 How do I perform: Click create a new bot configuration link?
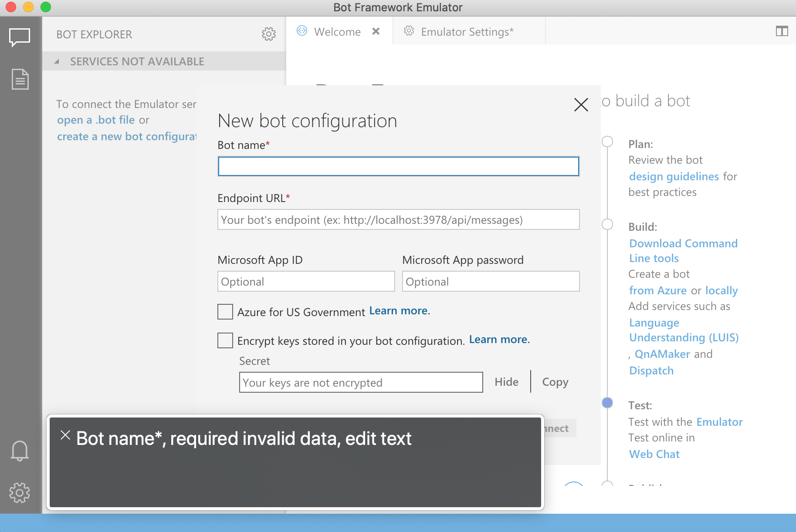[x=127, y=136]
